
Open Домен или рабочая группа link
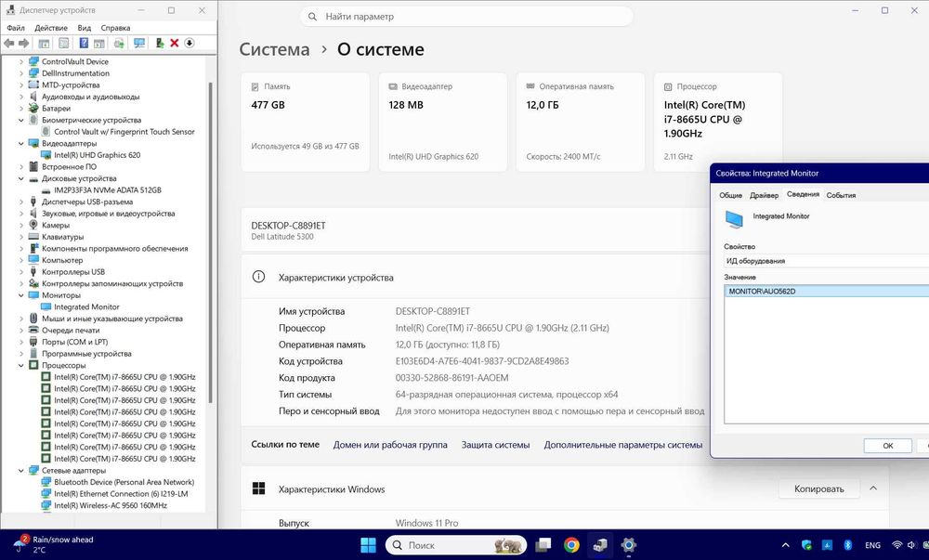click(390, 445)
